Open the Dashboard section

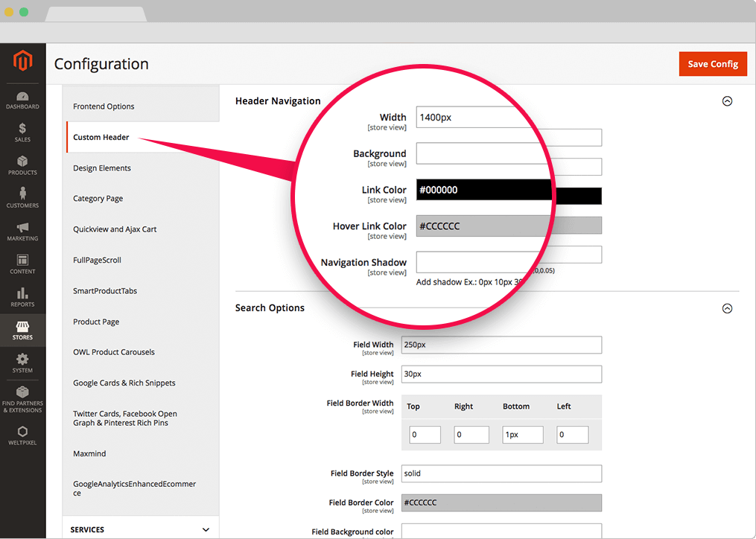(22, 100)
